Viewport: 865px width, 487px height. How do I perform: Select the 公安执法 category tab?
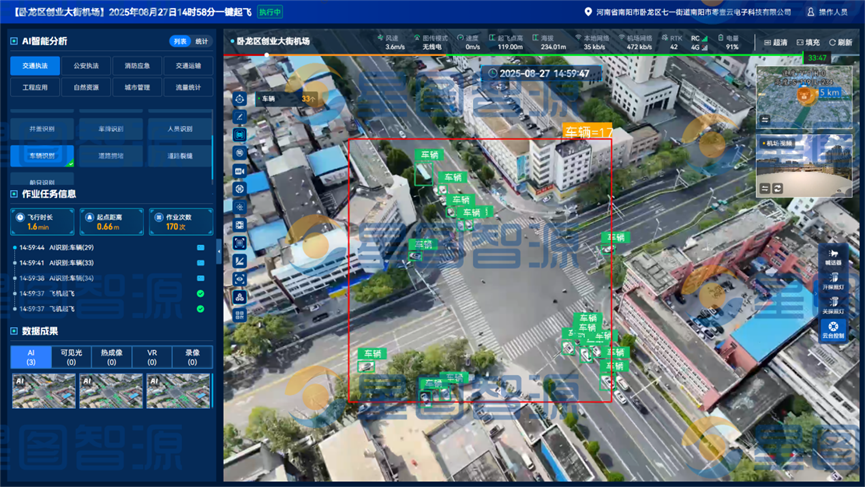click(x=86, y=66)
